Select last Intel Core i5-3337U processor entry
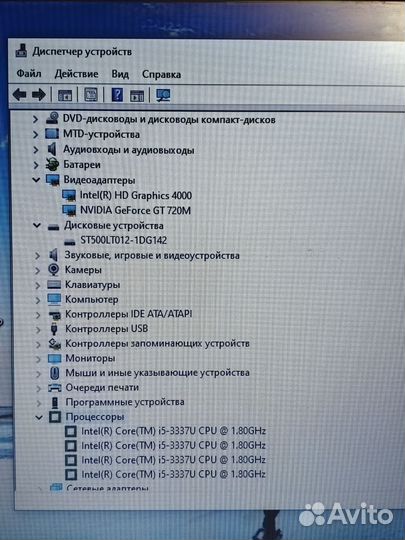Viewport: 405px width, 540px height. pyautogui.click(x=173, y=474)
